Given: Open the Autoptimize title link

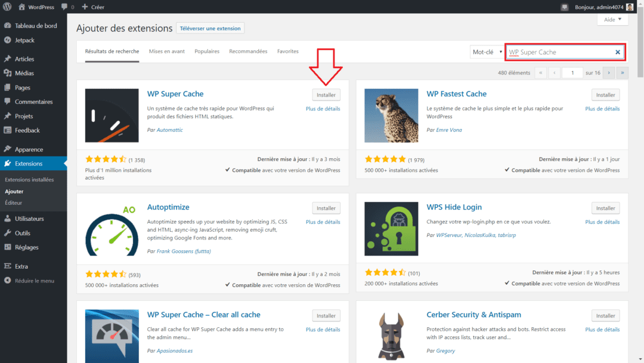Looking at the screenshot, I should click(168, 207).
